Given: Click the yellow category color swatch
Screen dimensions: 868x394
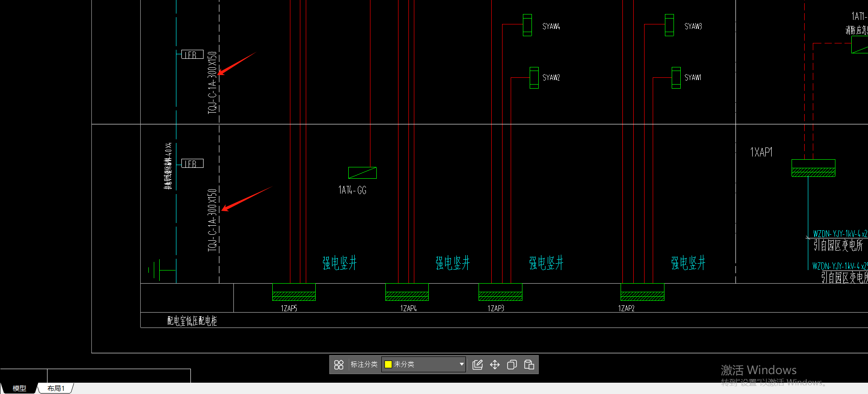Looking at the screenshot, I should pyautogui.click(x=388, y=365).
